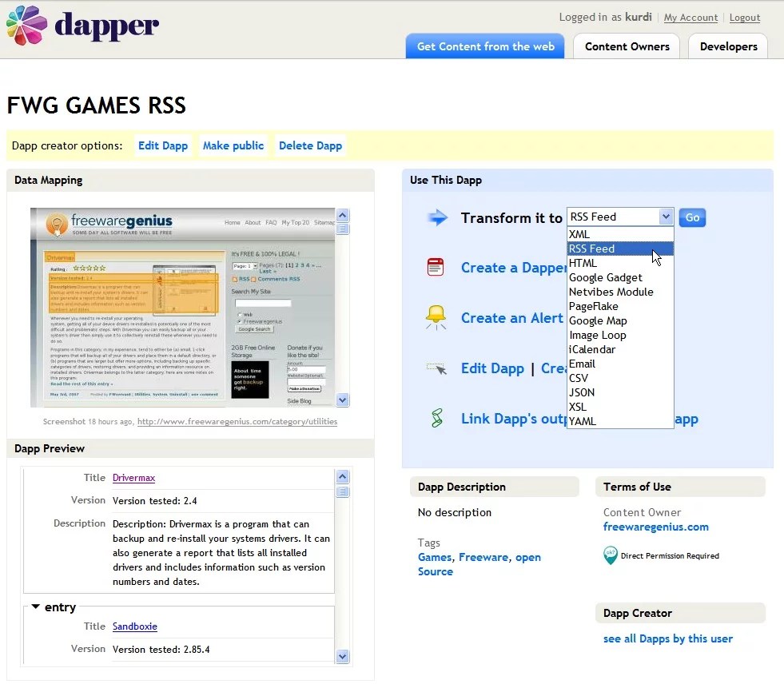This screenshot has width=784, height=692.
Task: Click the blue arrow Transform icon
Action: click(437, 217)
